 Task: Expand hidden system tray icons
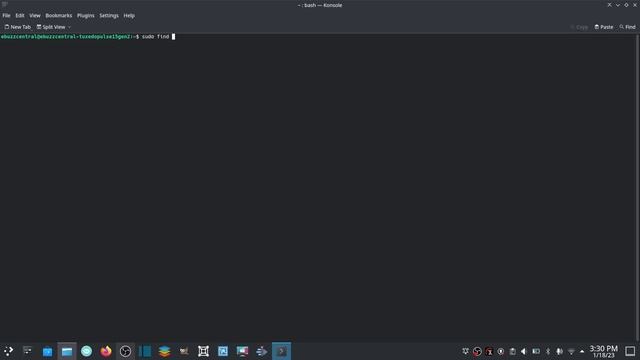pyautogui.click(x=582, y=351)
